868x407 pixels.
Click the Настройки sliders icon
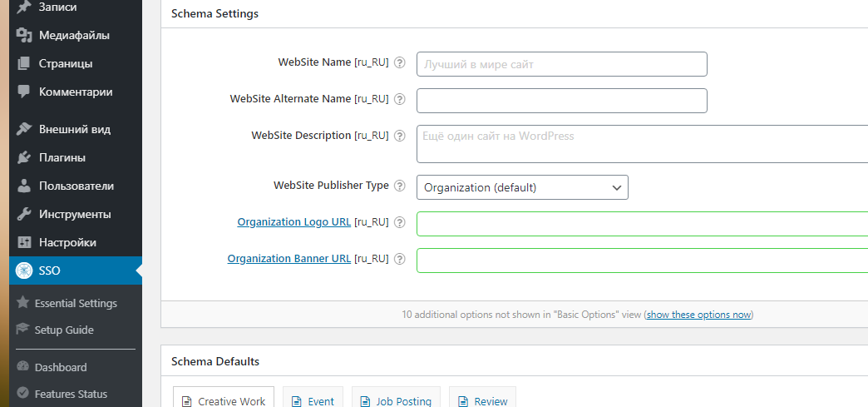coord(24,242)
